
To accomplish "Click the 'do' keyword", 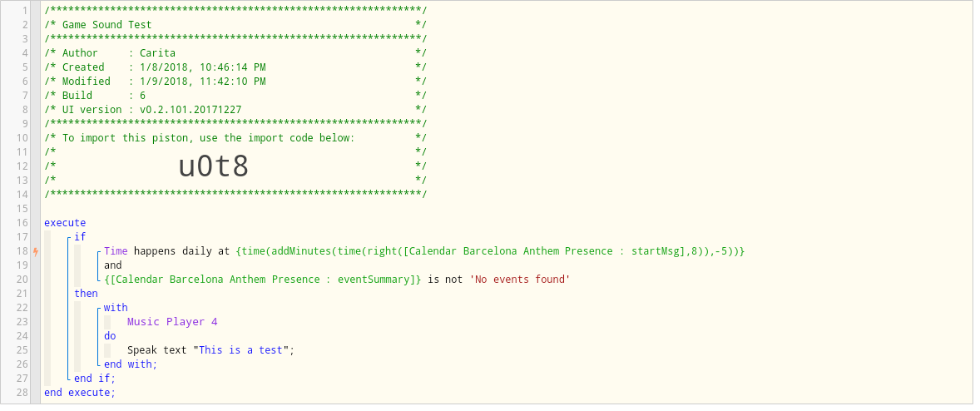I will (110, 336).
